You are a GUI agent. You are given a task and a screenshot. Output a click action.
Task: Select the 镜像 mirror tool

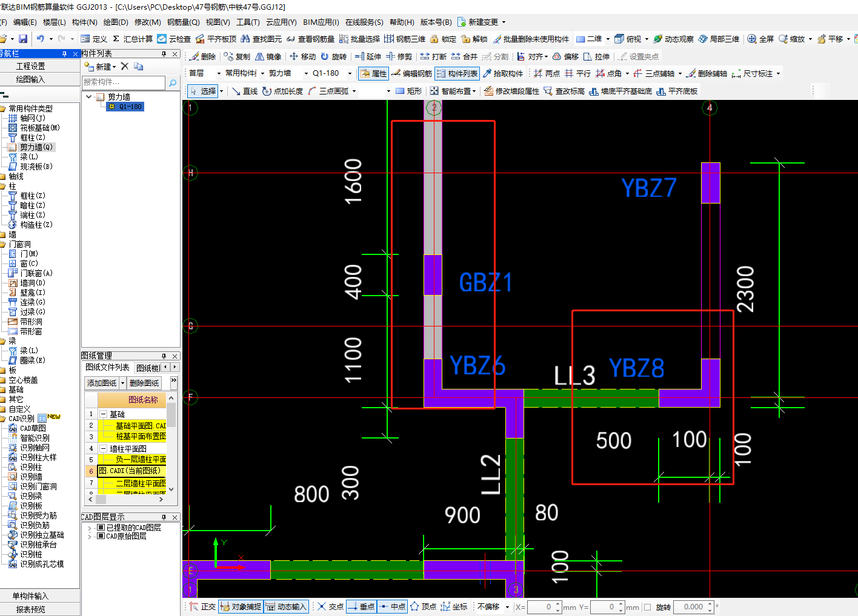pos(268,56)
